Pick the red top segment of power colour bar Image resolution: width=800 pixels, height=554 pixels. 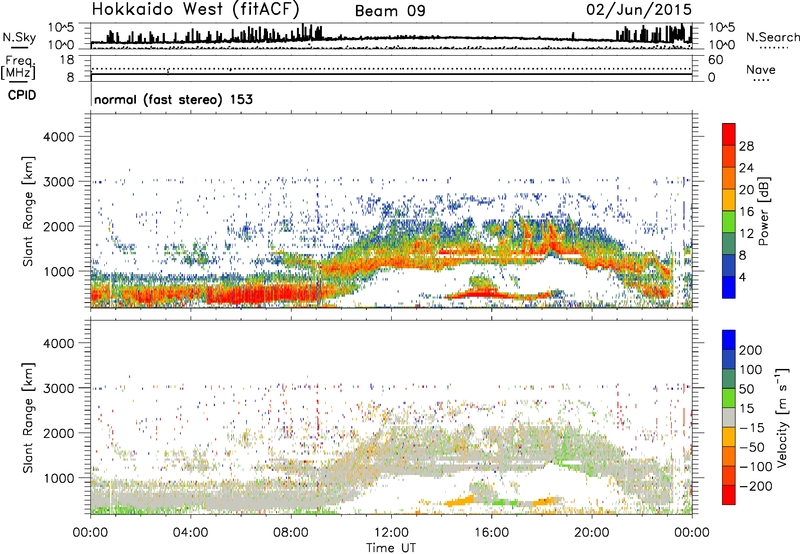(729, 135)
